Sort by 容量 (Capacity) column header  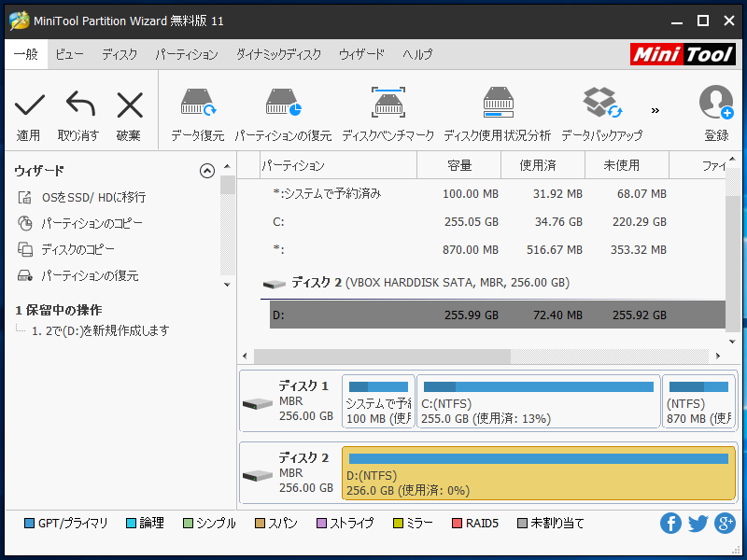[x=458, y=165]
